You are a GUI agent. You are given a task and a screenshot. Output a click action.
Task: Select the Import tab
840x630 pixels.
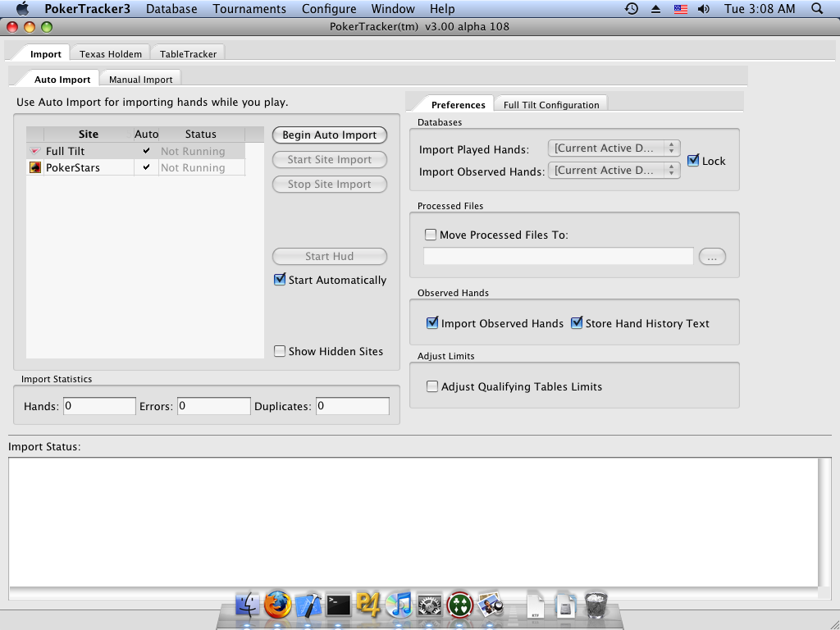[46, 53]
